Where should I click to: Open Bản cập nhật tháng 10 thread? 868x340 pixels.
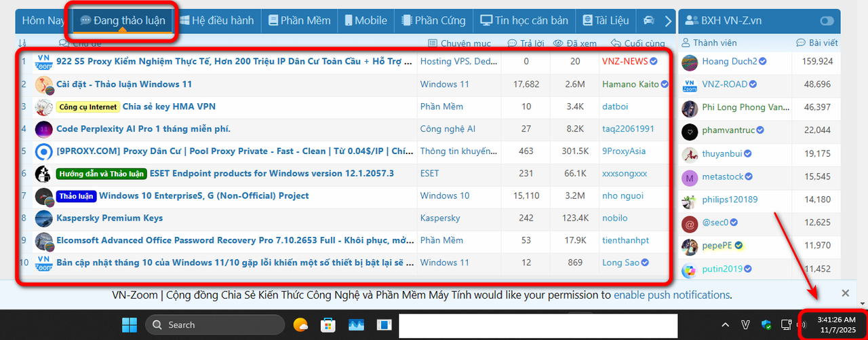(235, 262)
